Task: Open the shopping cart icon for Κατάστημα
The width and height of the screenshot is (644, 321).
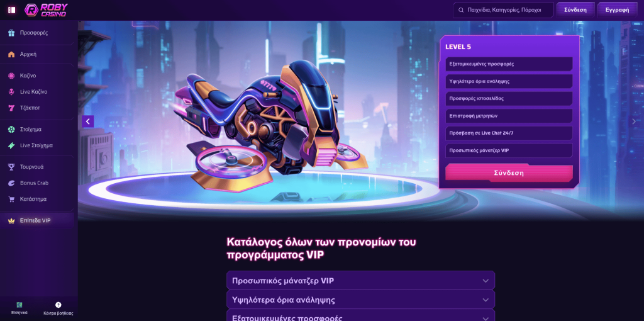Action: tap(11, 199)
